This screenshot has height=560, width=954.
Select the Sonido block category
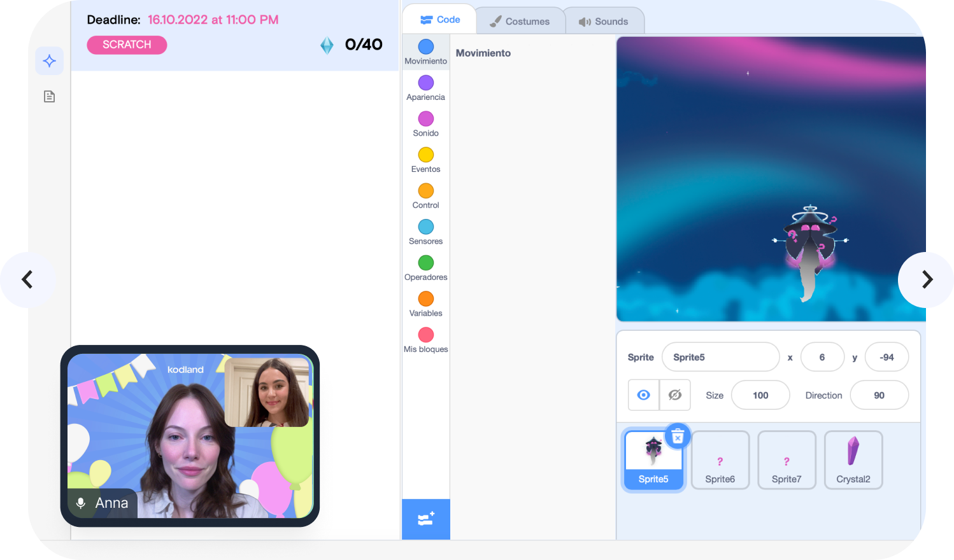click(x=425, y=124)
